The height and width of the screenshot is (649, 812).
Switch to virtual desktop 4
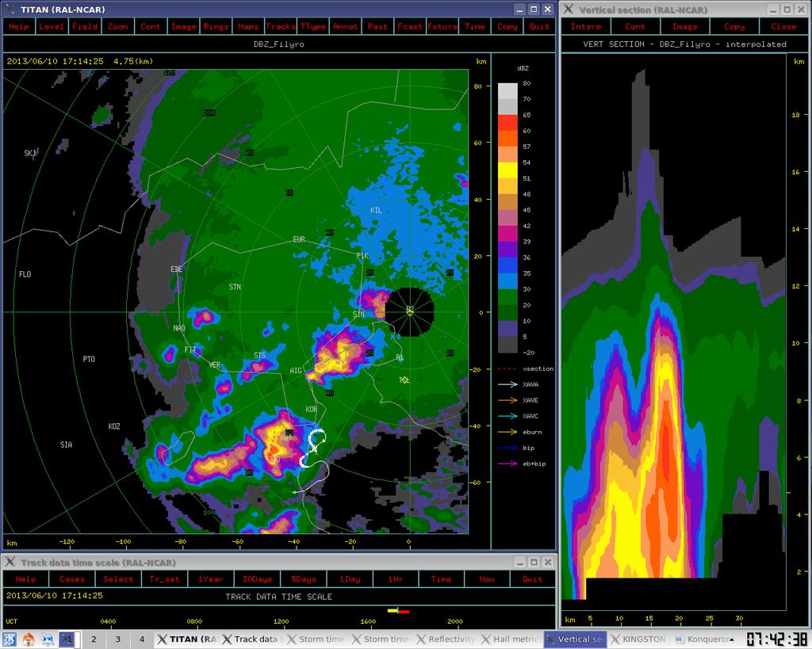(x=142, y=639)
